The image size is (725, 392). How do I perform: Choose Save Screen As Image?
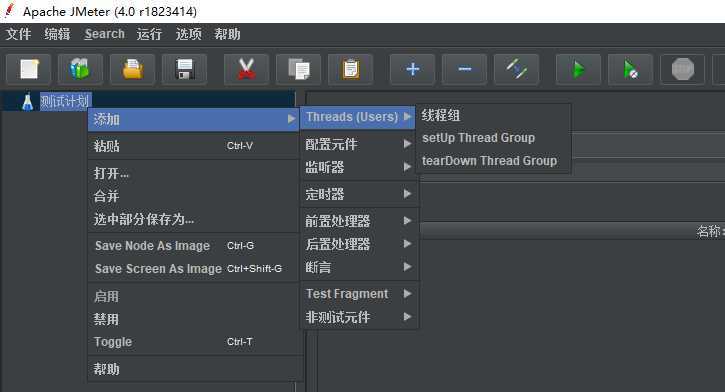click(193, 269)
